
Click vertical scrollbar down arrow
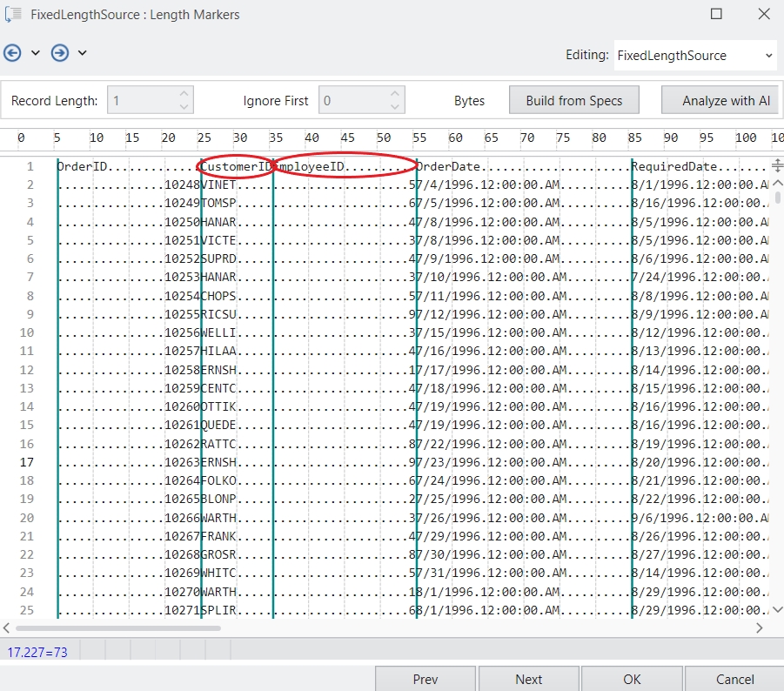coord(777,609)
